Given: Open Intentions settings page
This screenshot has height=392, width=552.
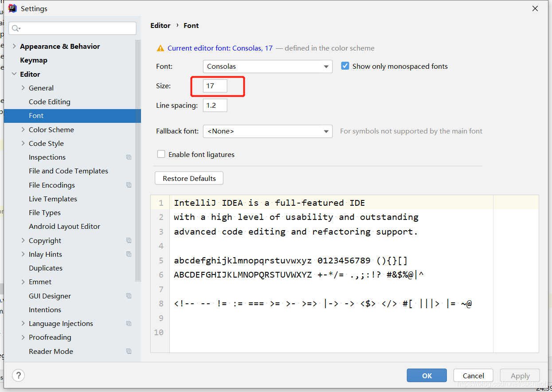Looking at the screenshot, I should pyautogui.click(x=45, y=310).
